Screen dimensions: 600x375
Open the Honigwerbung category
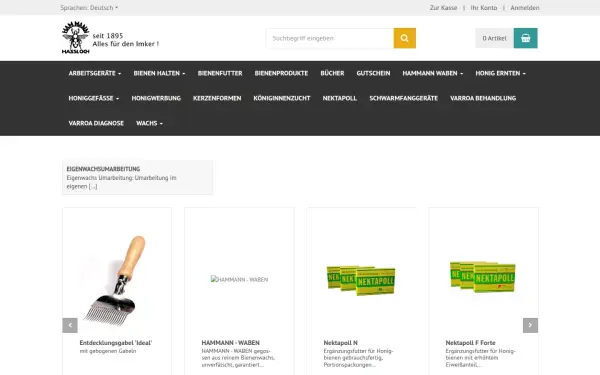[x=156, y=98]
